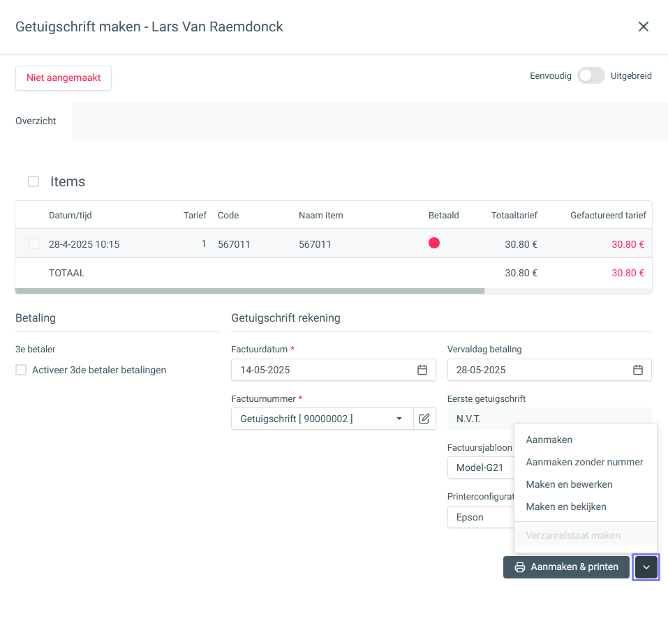Screen dimensions: 668x644
Task: Click the Items table horizontal scrollbar
Action: click(x=250, y=291)
